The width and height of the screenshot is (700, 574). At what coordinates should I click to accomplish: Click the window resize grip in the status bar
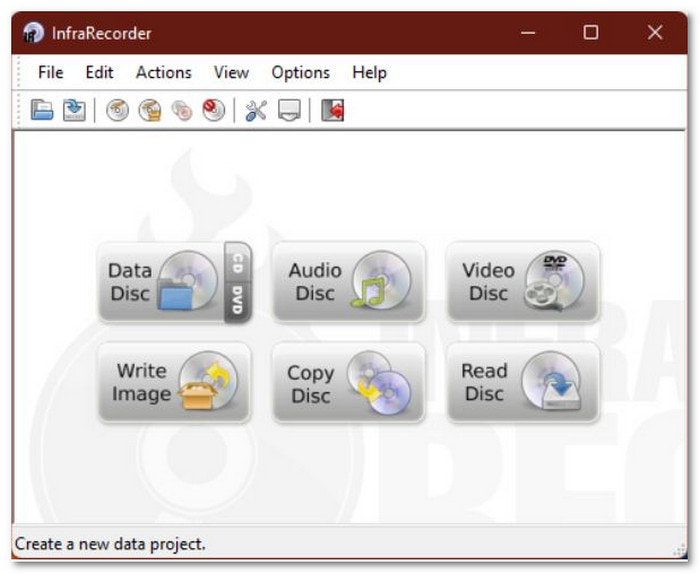tap(679, 550)
